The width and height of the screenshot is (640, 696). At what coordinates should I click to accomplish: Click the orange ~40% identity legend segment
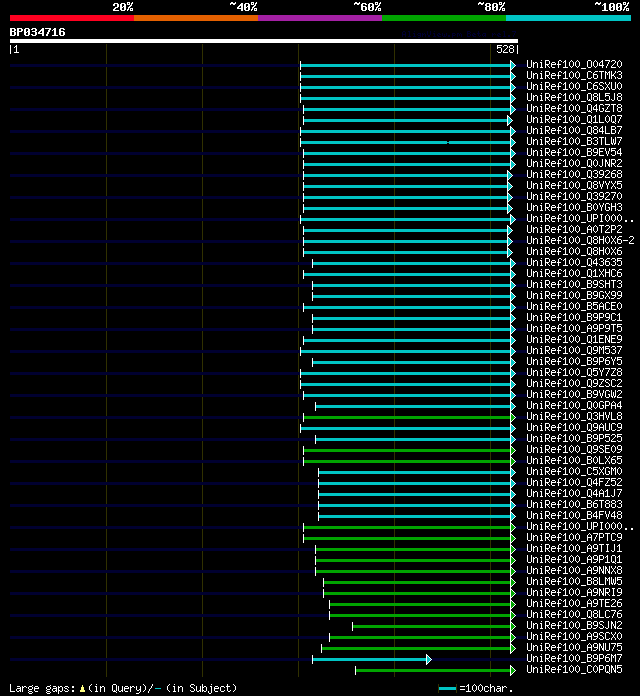pos(196,18)
